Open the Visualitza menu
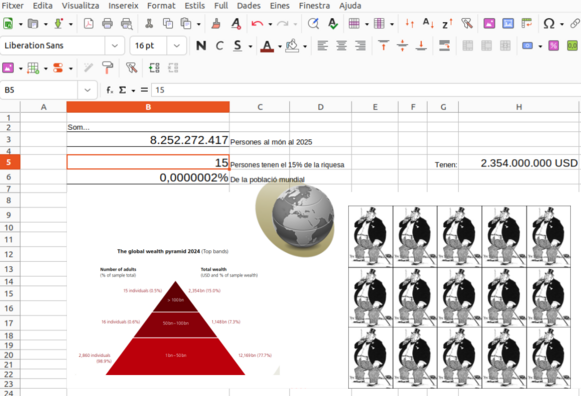Screen dimensions: 581x396 80,6
